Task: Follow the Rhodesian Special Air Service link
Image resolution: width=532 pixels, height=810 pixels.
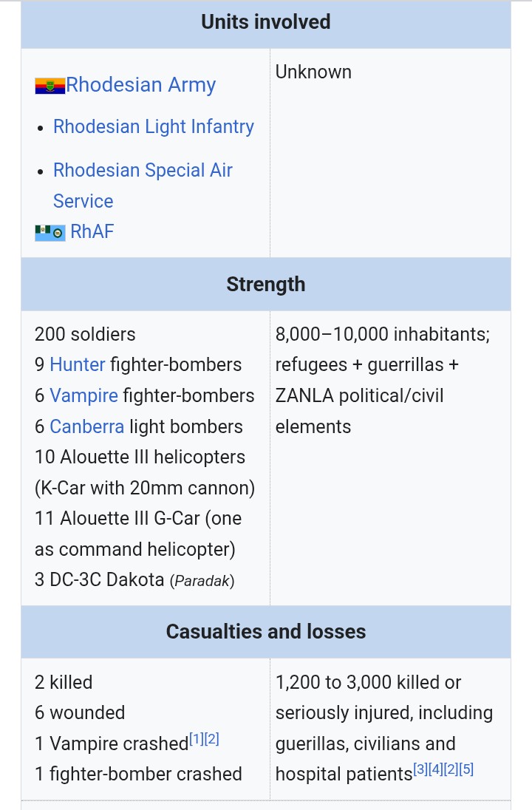Action: [143, 170]
